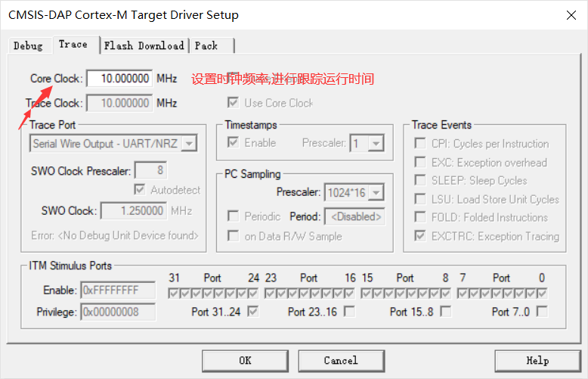Toggle ITM stimulus port 8 checkbox
The width and height of the screenshot is (588, 379).
coord(446,294)
